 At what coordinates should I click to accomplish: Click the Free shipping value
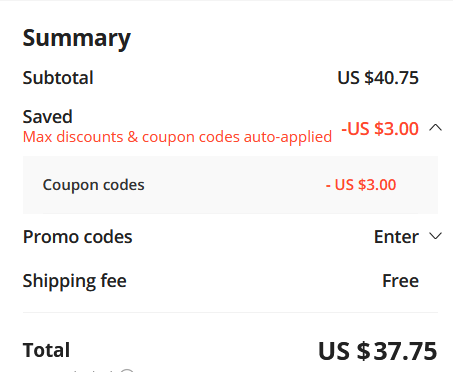pyautogui.click(x=400, y=281)
